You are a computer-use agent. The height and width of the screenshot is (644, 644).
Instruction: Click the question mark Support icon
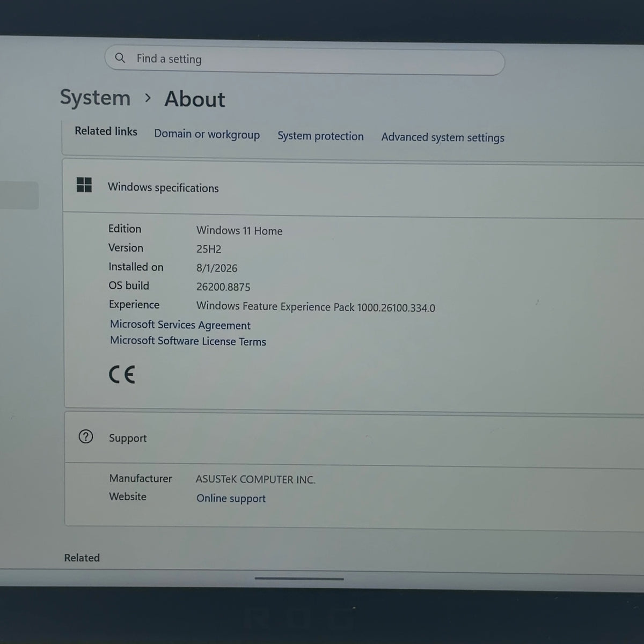[86, 436]
